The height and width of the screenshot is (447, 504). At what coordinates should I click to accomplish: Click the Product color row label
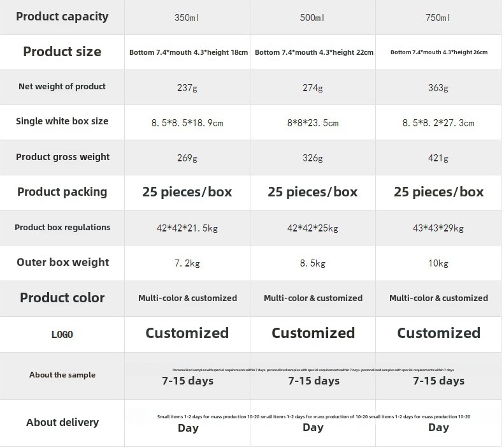[62, 297]
